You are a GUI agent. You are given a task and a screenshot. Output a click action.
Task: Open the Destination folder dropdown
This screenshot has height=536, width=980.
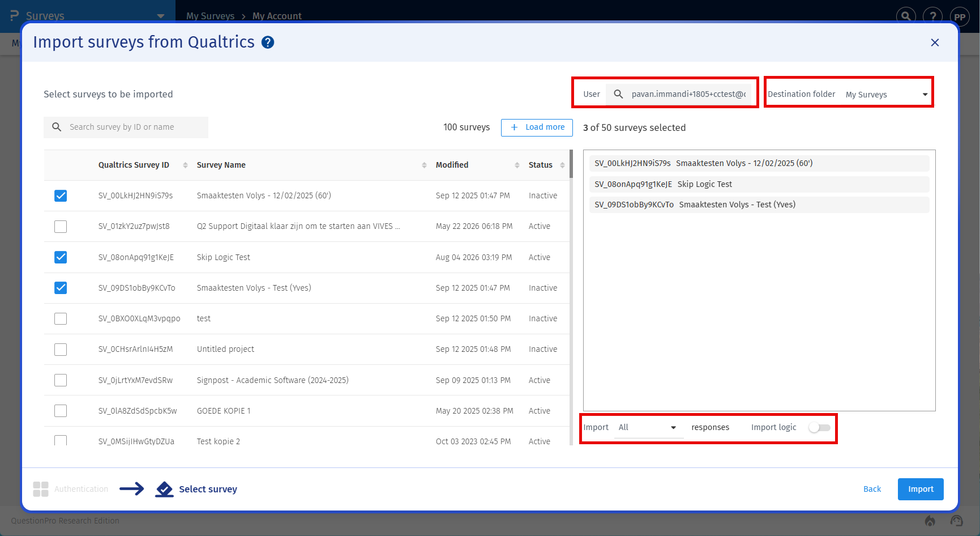[887, 95]
